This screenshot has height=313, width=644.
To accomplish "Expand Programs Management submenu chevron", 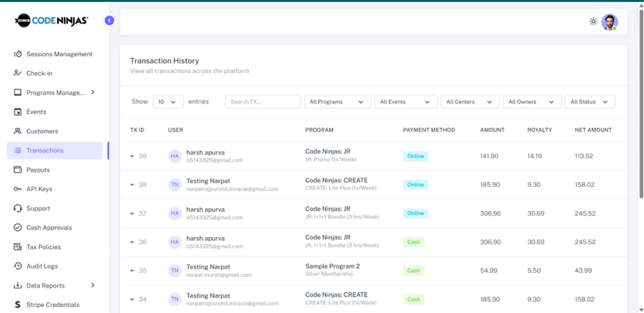I will coord(92,92).
